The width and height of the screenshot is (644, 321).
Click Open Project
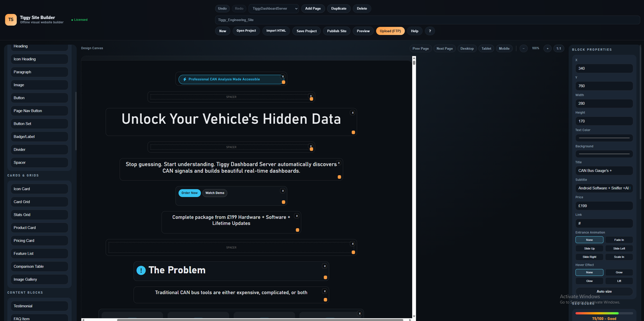(246, 31)
